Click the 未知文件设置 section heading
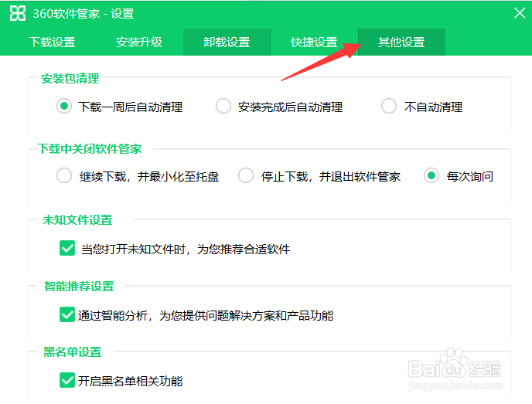 (x=77, y=220)
